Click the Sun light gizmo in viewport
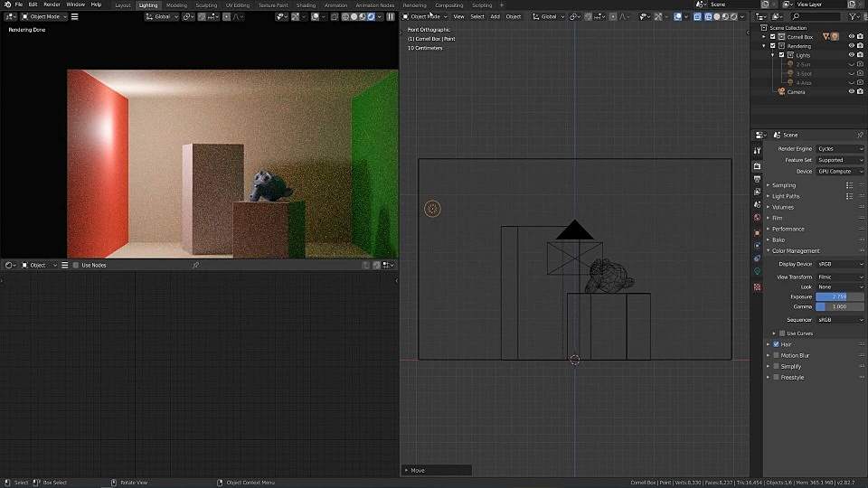868x488 pixels. [x=432, y=209]
